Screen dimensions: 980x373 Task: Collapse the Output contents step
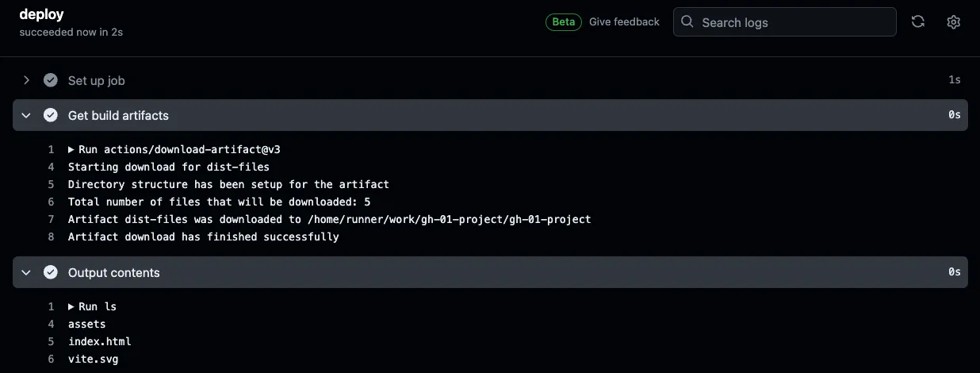tap(26, 272)
